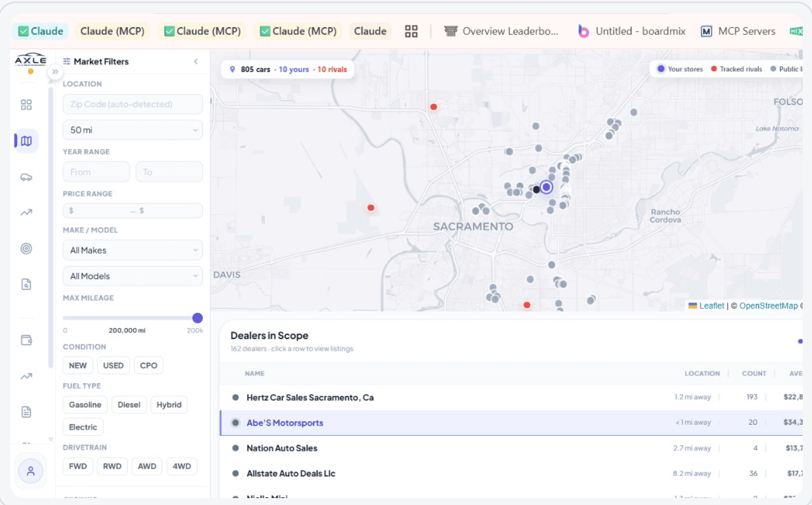Toggle the RWD drivetrain filter
The image size is (812, 505).
tap(112, 466)
